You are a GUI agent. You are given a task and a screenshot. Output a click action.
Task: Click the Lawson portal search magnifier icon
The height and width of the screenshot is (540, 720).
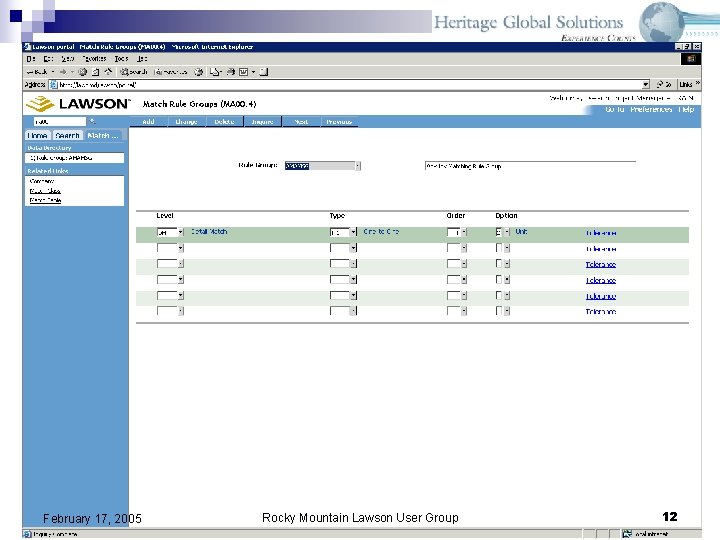92,121
